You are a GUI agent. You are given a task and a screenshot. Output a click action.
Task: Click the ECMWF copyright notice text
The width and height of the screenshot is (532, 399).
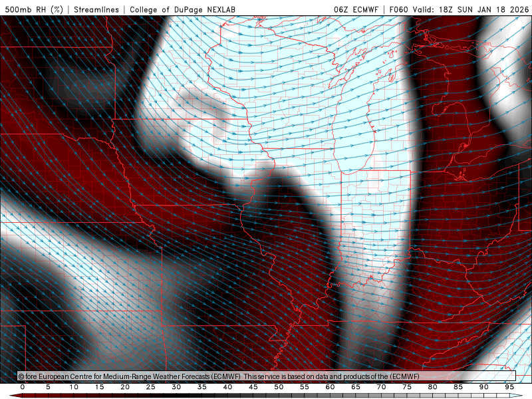tap(219, 376)
